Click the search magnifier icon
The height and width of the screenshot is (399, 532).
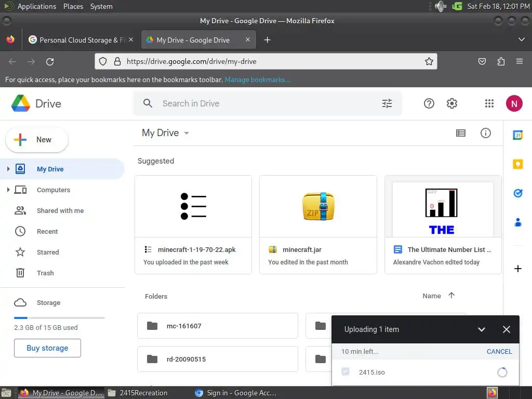point(148,103)
